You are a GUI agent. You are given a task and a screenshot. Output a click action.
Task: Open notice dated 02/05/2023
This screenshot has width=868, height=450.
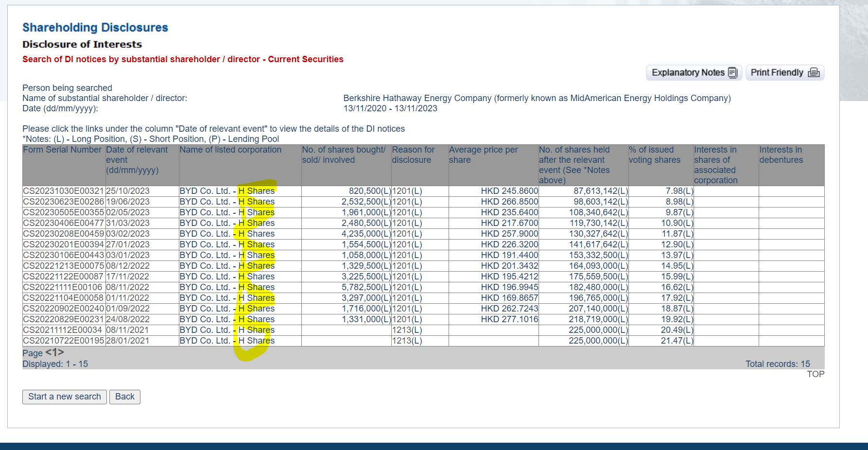128,212
